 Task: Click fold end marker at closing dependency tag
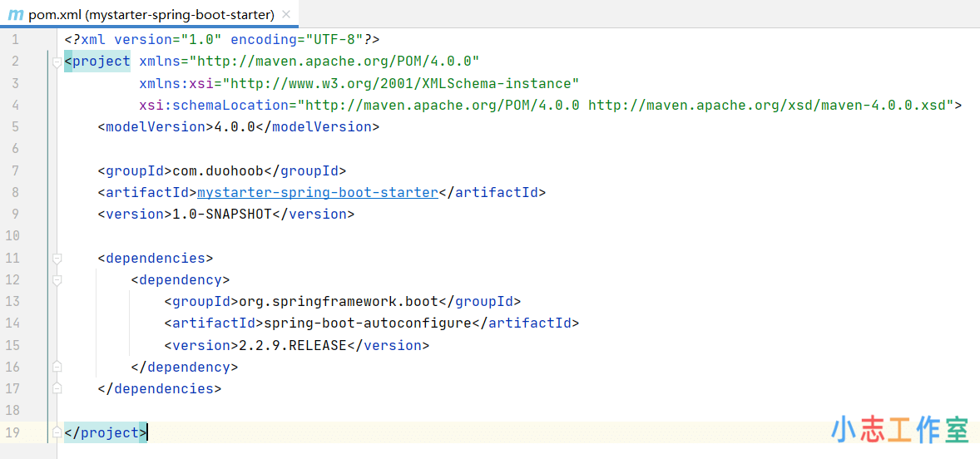pos(57,367)
